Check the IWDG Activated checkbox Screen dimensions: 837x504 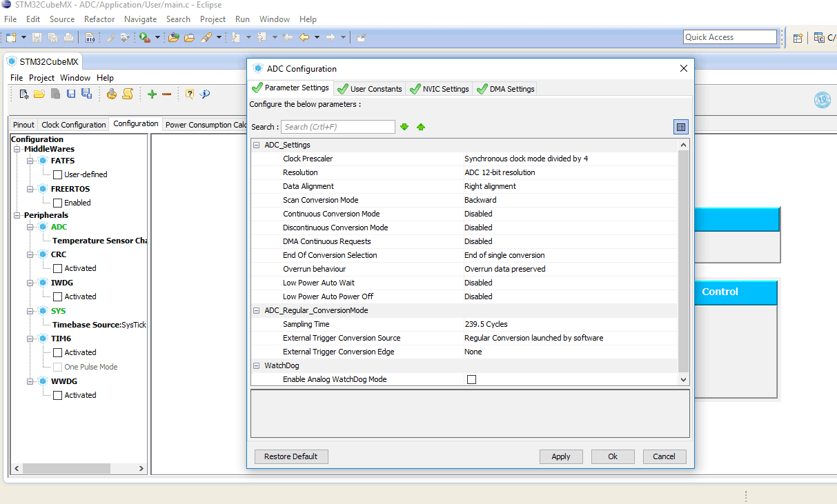pos(58,296)
